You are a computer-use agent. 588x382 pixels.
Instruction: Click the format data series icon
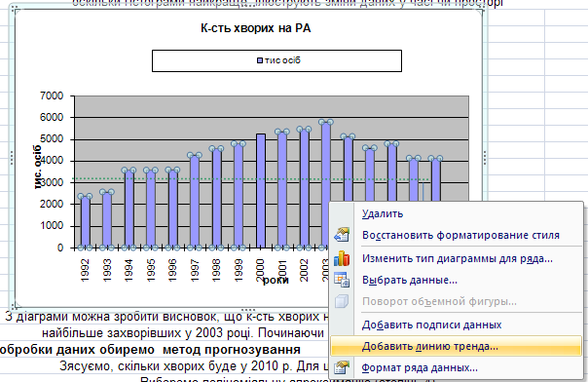point(342,367)
